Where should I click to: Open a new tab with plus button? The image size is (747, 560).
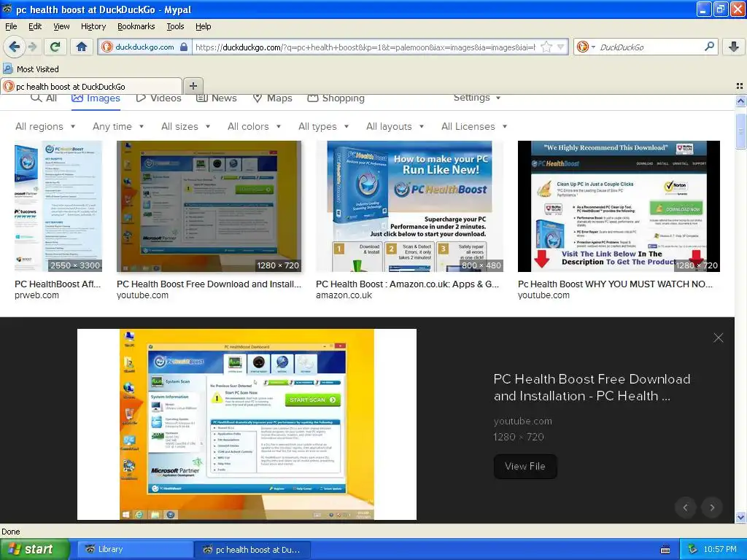coord(193,86)
